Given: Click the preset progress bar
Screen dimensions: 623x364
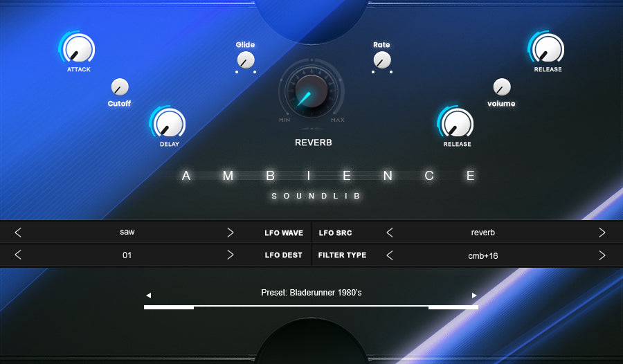Looking at the screenshot, I should (x=311, y=307).
